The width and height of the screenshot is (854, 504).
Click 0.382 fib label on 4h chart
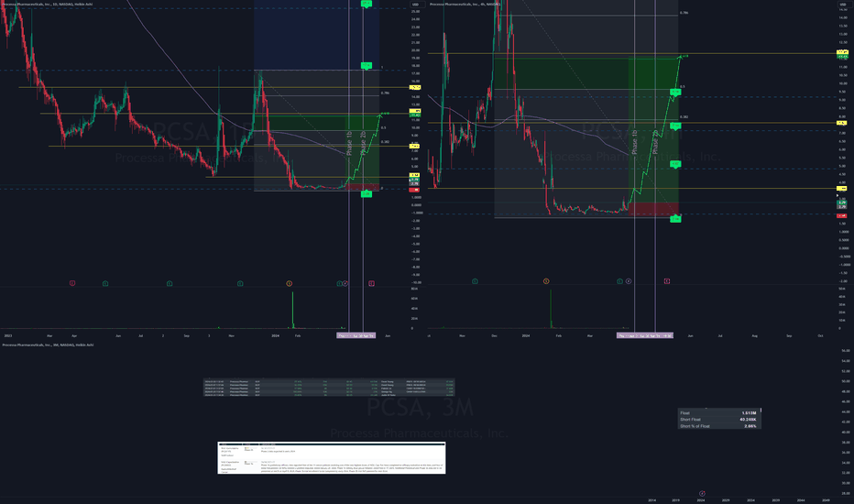[684, 117]
